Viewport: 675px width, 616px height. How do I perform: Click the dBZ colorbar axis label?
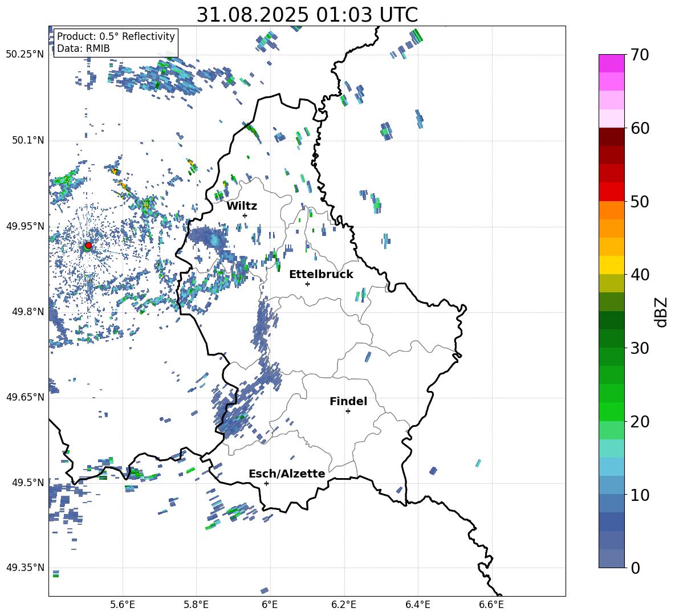click(x=662, y=312)
